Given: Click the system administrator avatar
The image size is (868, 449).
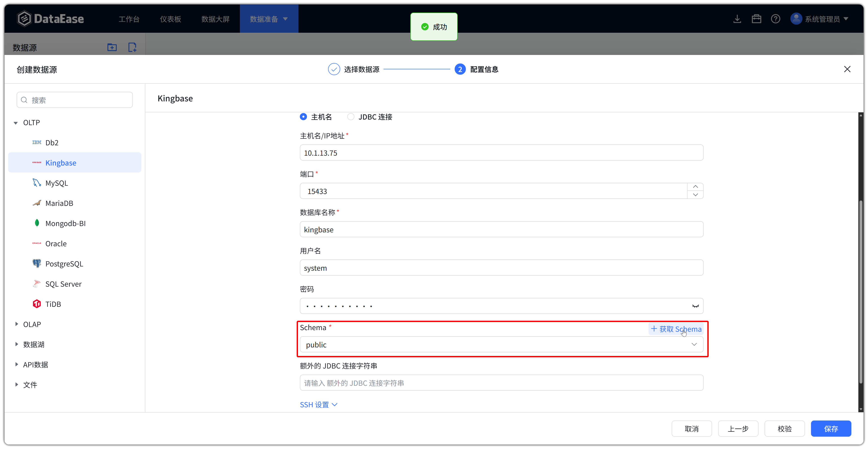Looking at the screenshot, I should (796, 19).
